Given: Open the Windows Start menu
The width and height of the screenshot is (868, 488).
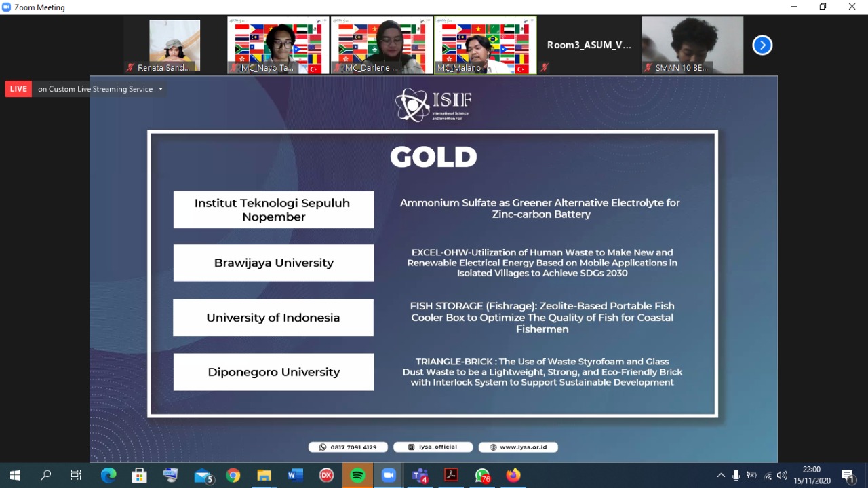Looking at the screenshot, I should tap(15, 475).
